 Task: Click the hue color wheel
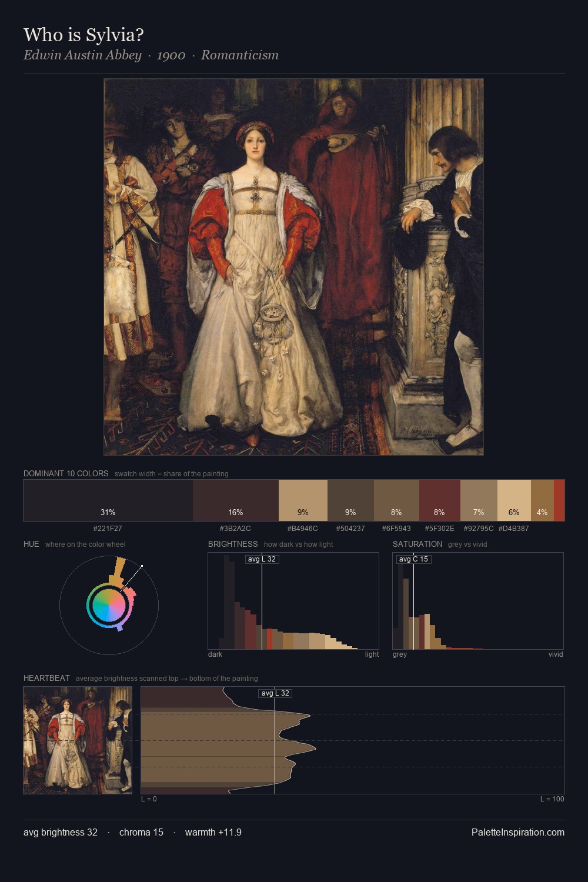click(x=109, y=604)
